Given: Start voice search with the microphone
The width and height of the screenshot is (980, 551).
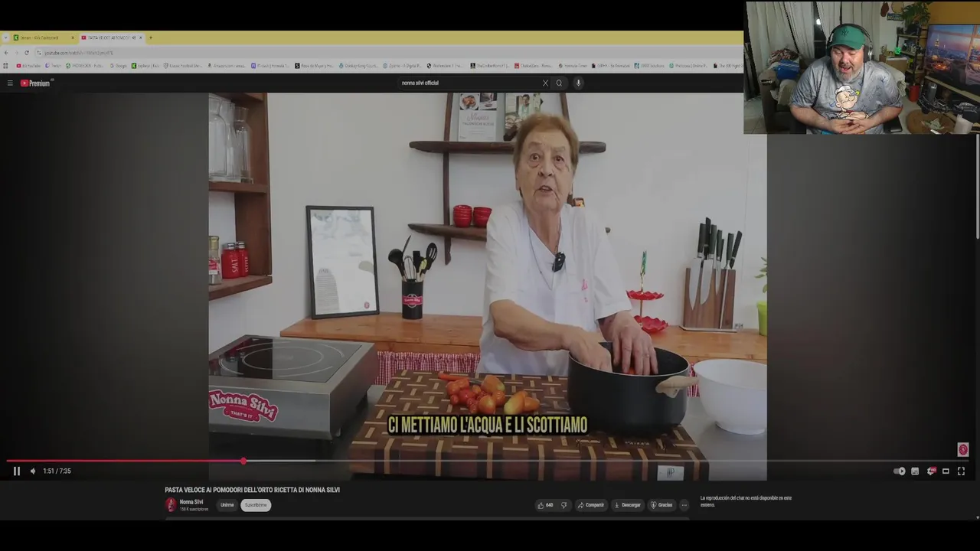Looking at the screenshot, I should [x=578, y=83].
